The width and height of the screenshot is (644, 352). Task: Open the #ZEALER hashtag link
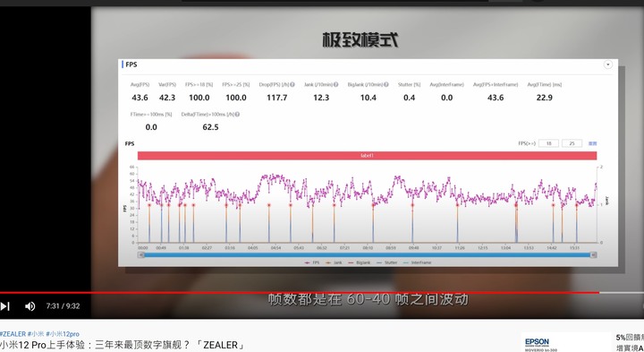(x=13, y=334)
